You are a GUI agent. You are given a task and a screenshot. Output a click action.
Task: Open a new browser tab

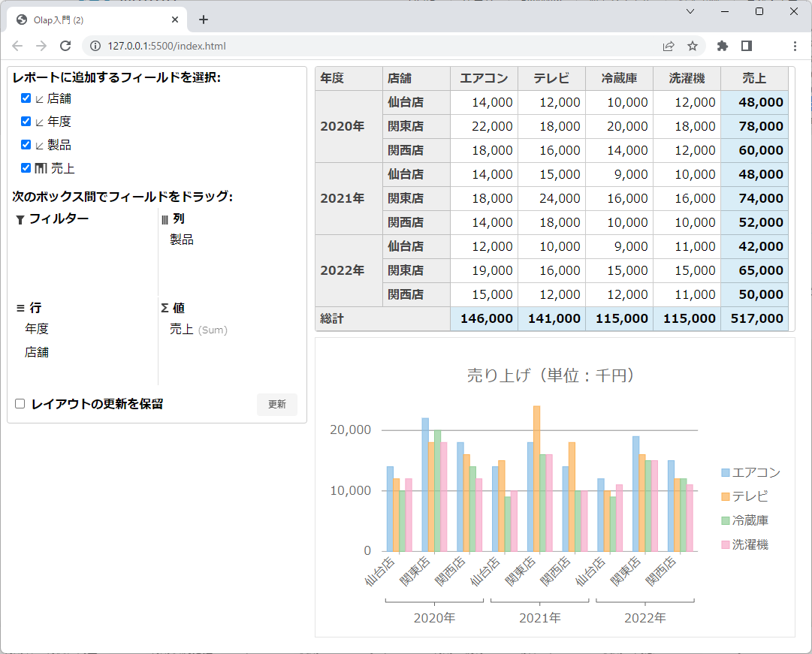(x=204, y=20)
